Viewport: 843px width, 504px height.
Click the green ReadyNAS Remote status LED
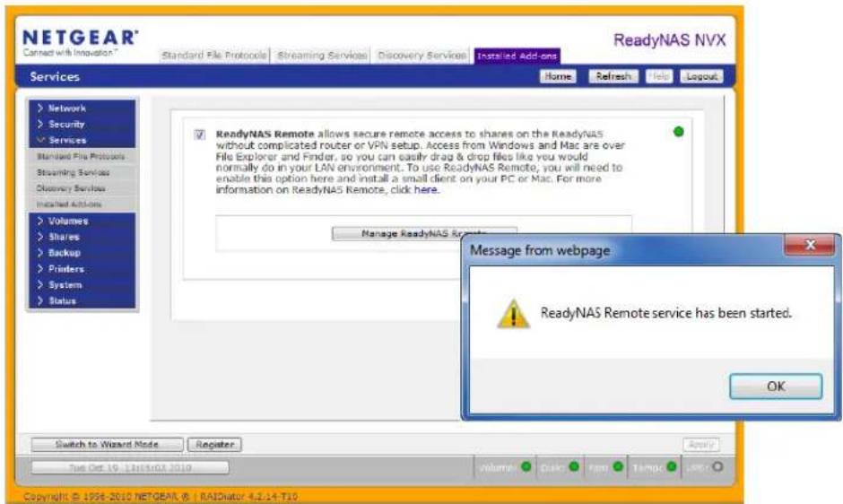(679, 131)
